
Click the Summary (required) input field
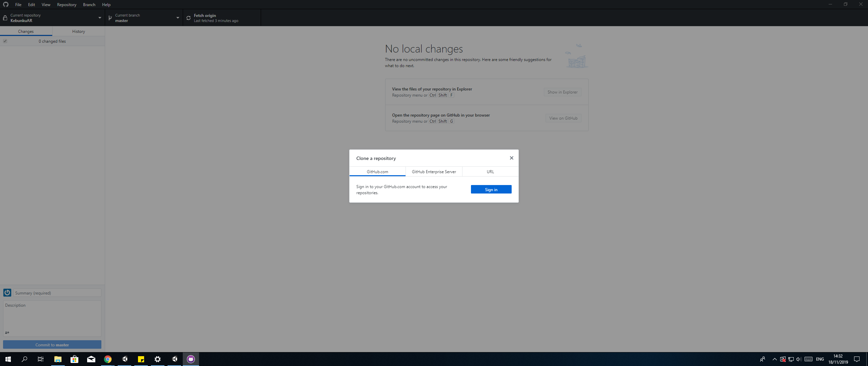click(x=57, y=293)
